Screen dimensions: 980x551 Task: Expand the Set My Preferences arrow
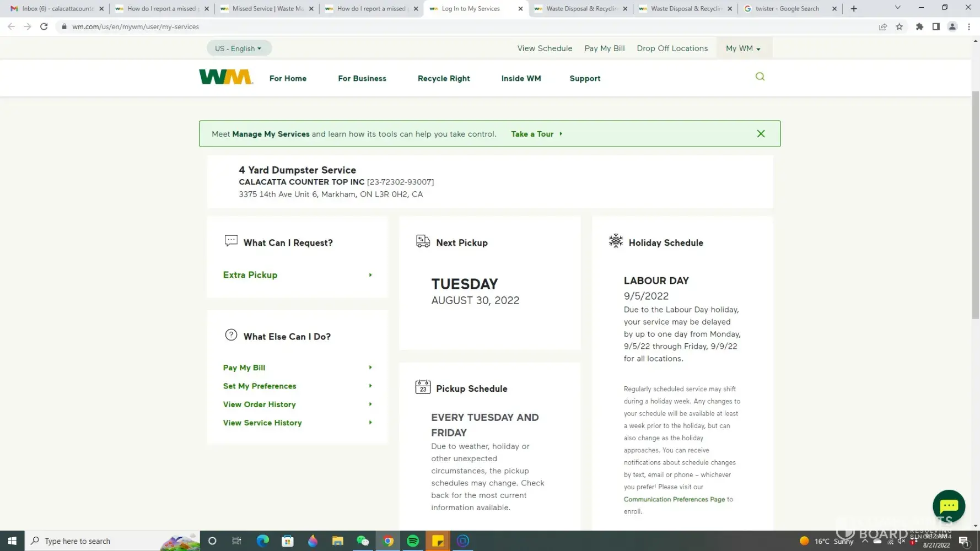pos(370,386)
